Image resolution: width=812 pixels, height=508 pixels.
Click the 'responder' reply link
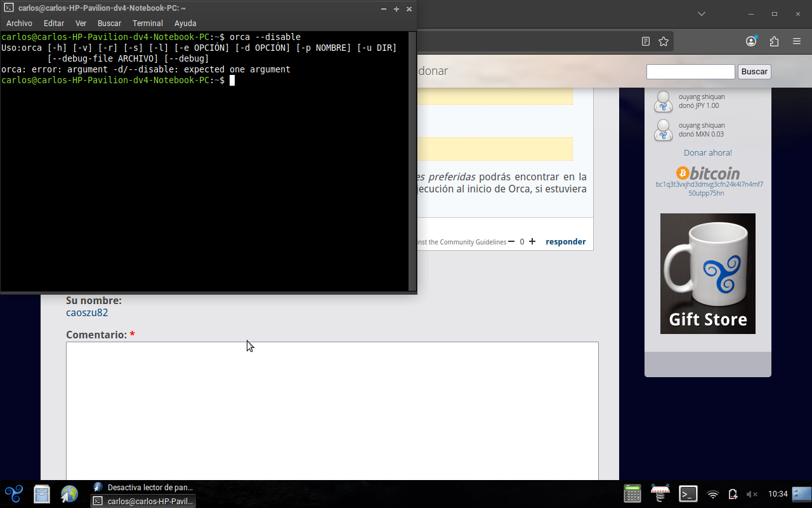(565, 241)
